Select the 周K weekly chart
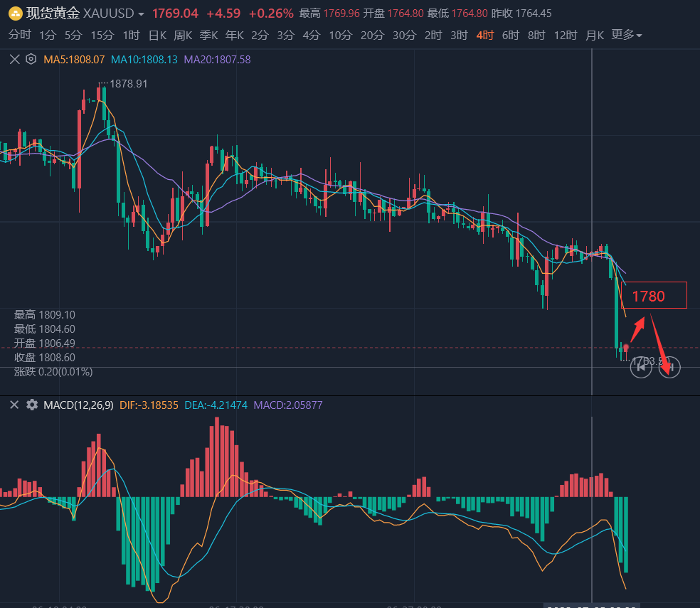Screen dimensions: 700x608 tap(183, 35)
